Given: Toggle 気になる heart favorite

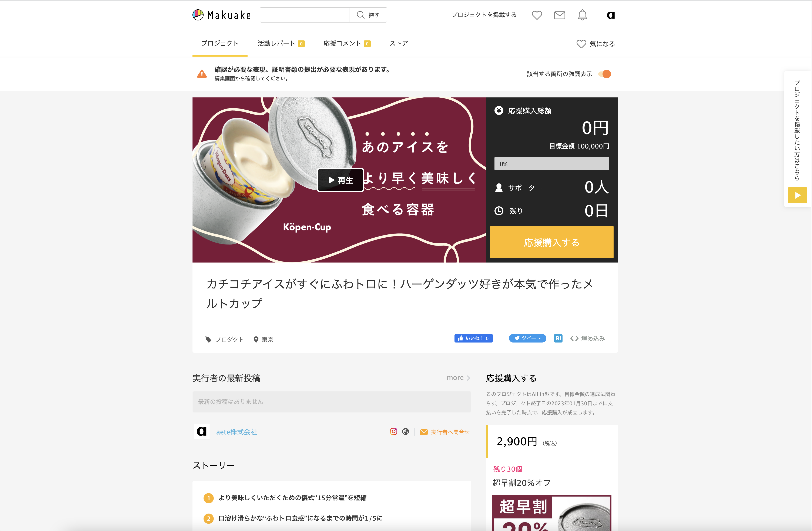Looking at the screenshot, I should [x=596, y=44].
